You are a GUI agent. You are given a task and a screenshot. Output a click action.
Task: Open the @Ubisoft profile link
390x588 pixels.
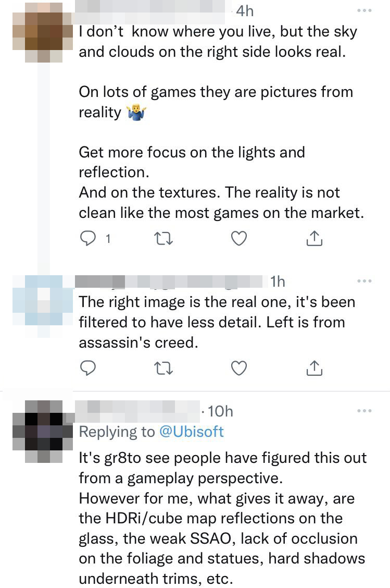(192, 432)
